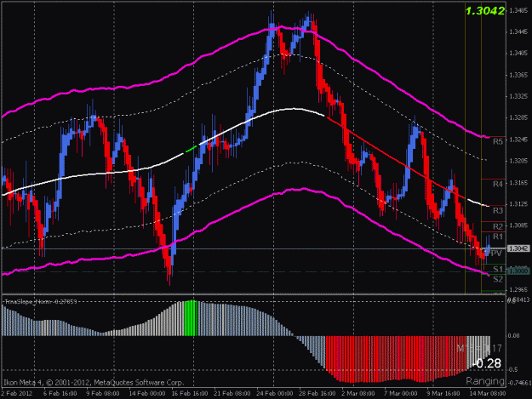Click the current price tag 1.3042 on axis
532x399 pixels.
[518, 248]
